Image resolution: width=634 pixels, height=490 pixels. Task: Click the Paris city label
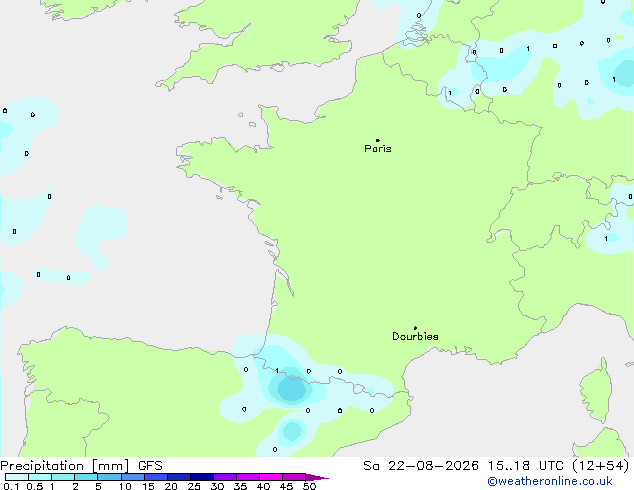click(x=378, y=149)
